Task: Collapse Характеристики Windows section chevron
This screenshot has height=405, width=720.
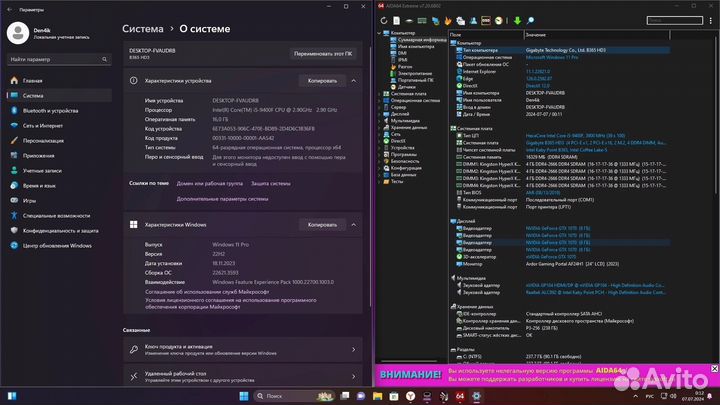Action: [x=354, y=225]
